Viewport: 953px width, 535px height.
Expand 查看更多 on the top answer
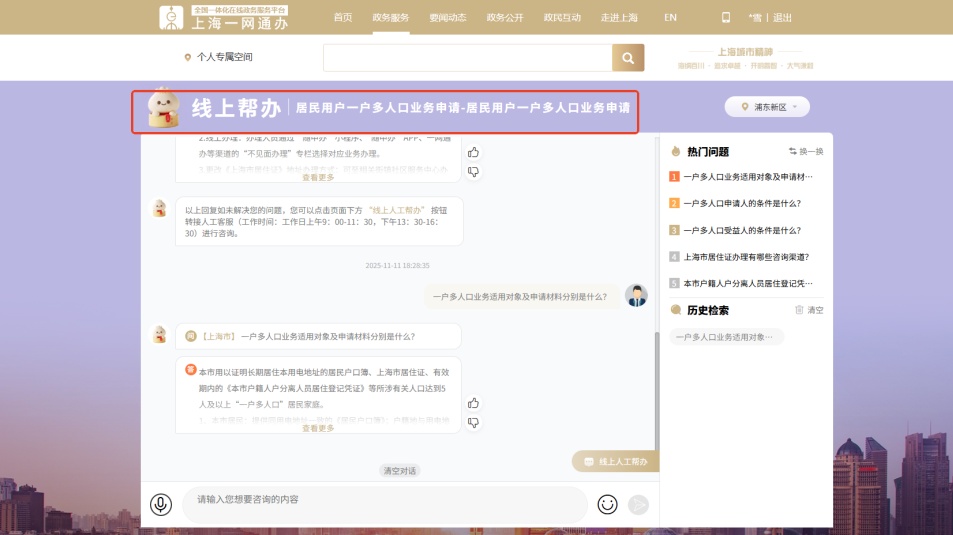pos(318,177)
